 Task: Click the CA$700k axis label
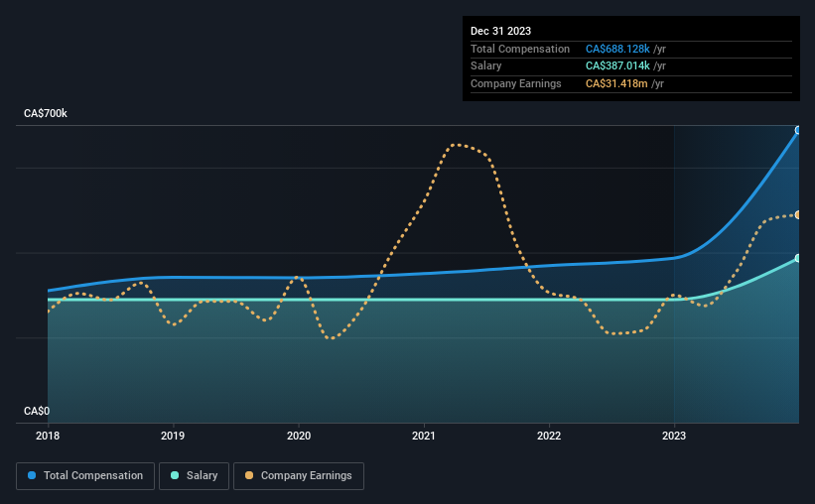tap(46, 113)
